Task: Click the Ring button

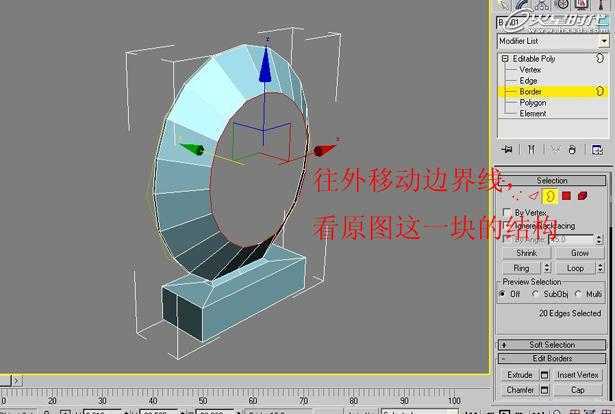Action: (x=521, y=268)
